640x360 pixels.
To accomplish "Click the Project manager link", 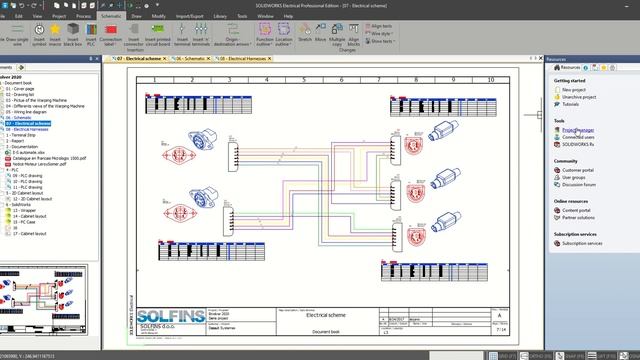I will [x=578, y=130].
